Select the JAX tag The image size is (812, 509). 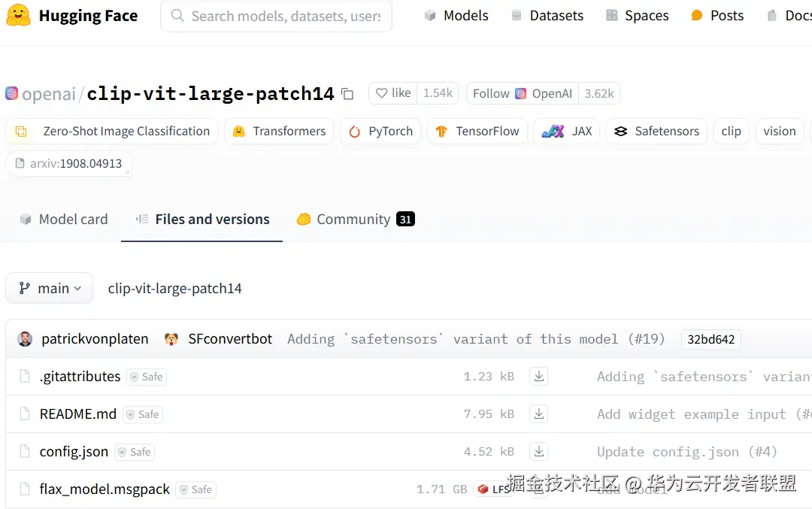(x=567, y=132)
